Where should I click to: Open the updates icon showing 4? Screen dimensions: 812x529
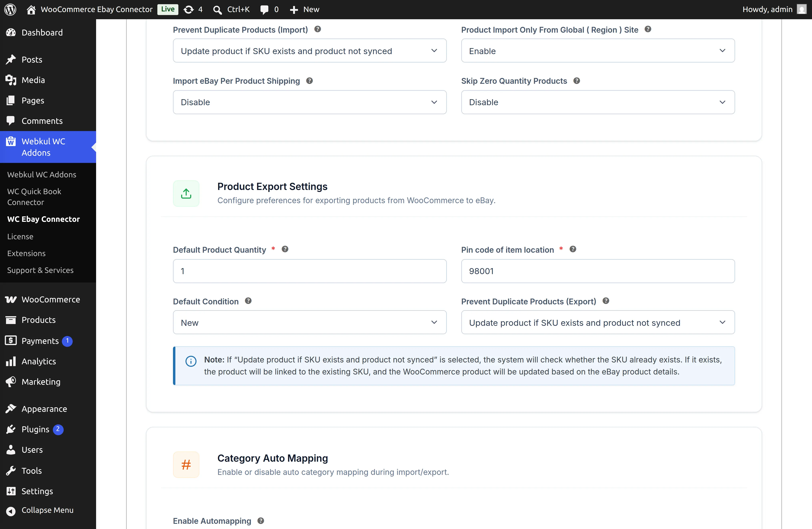(x=193, y=9)
